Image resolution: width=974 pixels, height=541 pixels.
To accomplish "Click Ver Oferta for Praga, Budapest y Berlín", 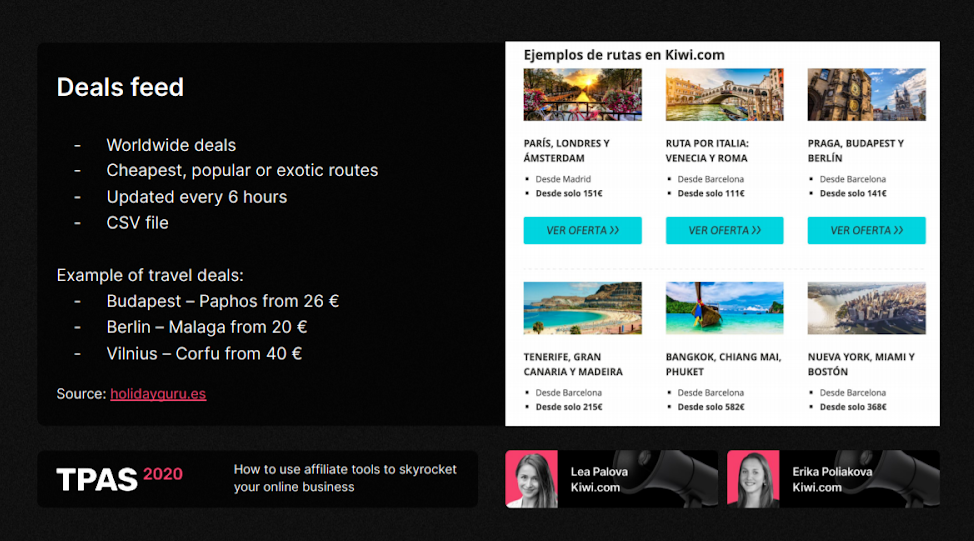I will point(866,230).
